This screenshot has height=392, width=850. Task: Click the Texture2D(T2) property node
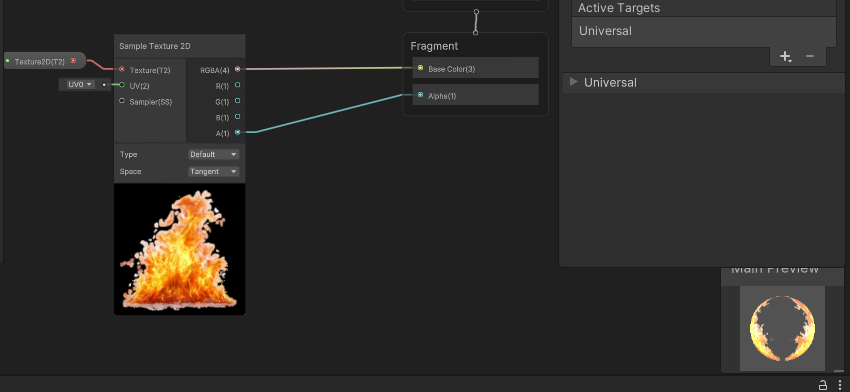(44, 61)
